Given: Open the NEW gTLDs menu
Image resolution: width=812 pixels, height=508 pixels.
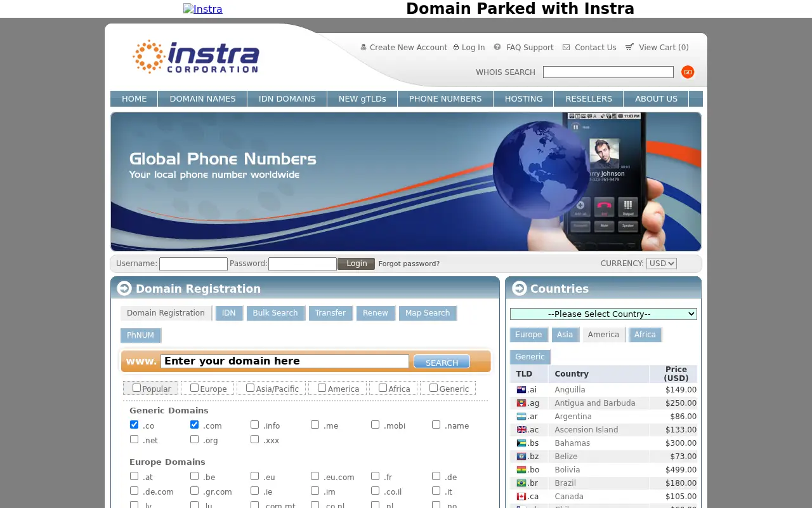Looking at the screenshot, I should coord(362,99).
